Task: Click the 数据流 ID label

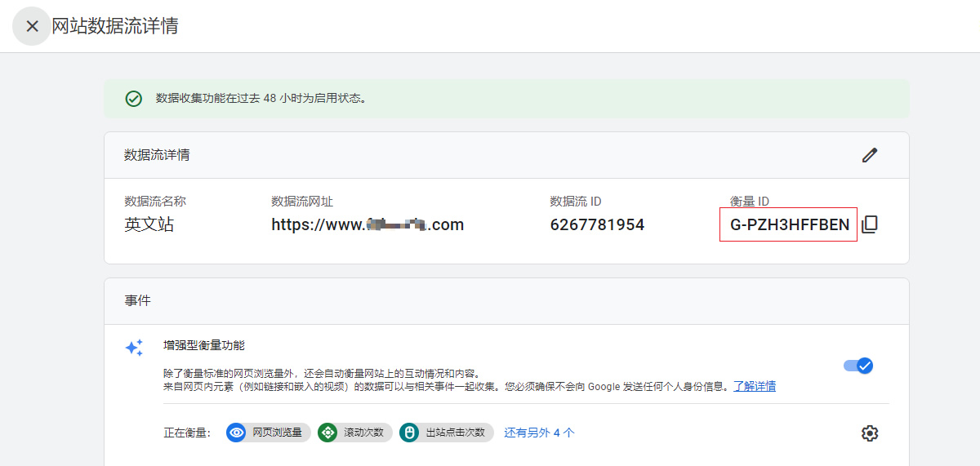Action: (576, 202)
